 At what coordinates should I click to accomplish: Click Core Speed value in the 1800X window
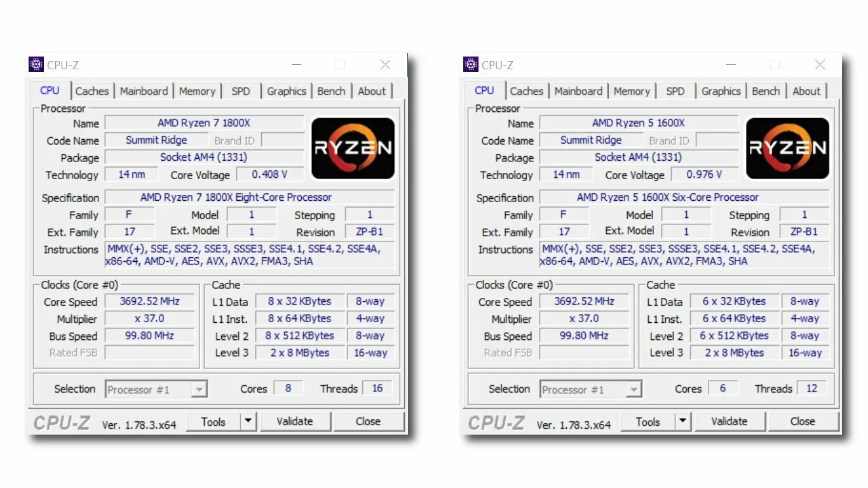coord(150,301)
